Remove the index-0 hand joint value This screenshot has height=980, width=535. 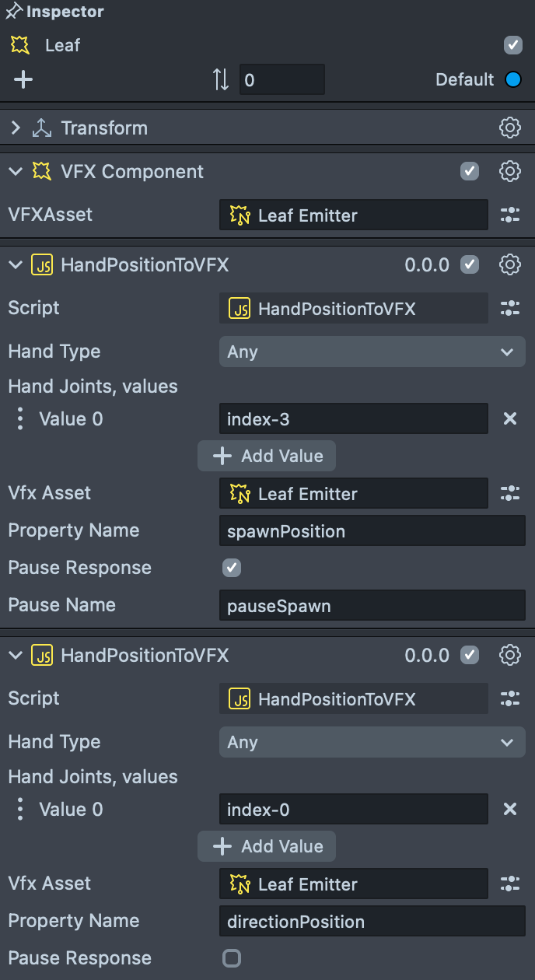coord(510,809)
